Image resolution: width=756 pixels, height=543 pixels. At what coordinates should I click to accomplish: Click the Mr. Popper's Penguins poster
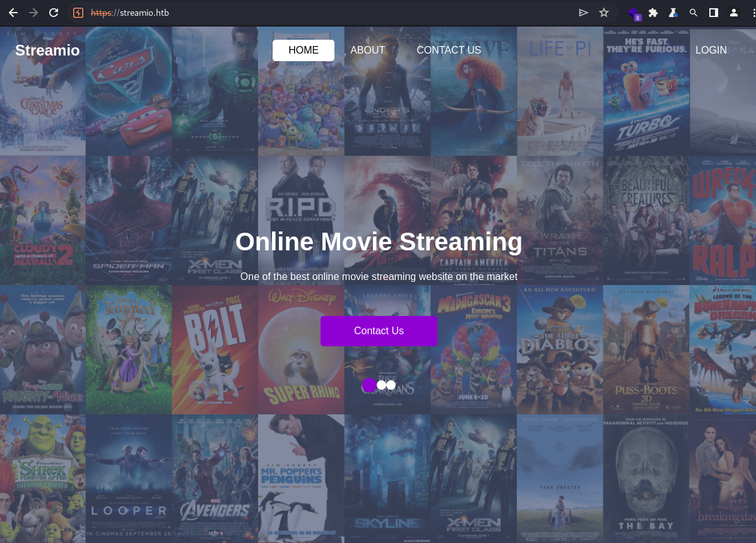pos(301,479)
